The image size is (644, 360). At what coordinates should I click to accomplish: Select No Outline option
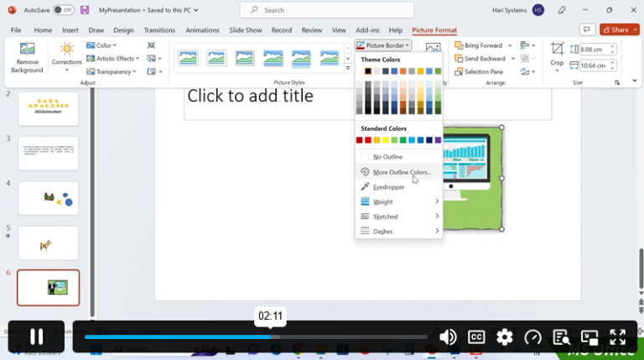pos(398,157)
